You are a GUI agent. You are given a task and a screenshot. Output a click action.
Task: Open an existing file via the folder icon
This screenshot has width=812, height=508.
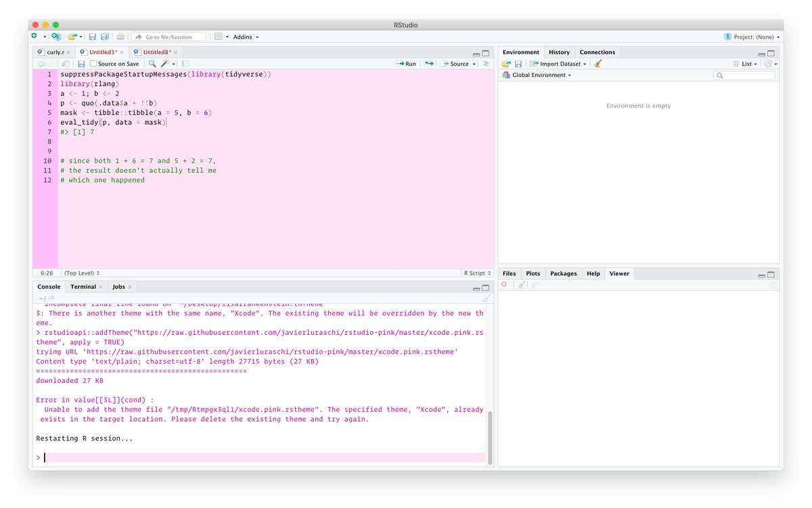coord(72,37)
